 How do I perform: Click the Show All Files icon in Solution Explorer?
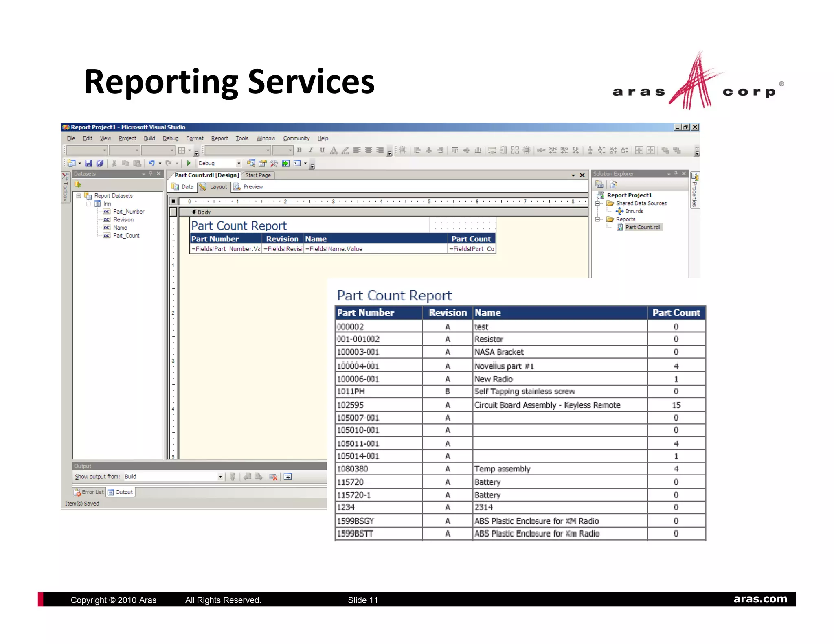tap(614, 184)
